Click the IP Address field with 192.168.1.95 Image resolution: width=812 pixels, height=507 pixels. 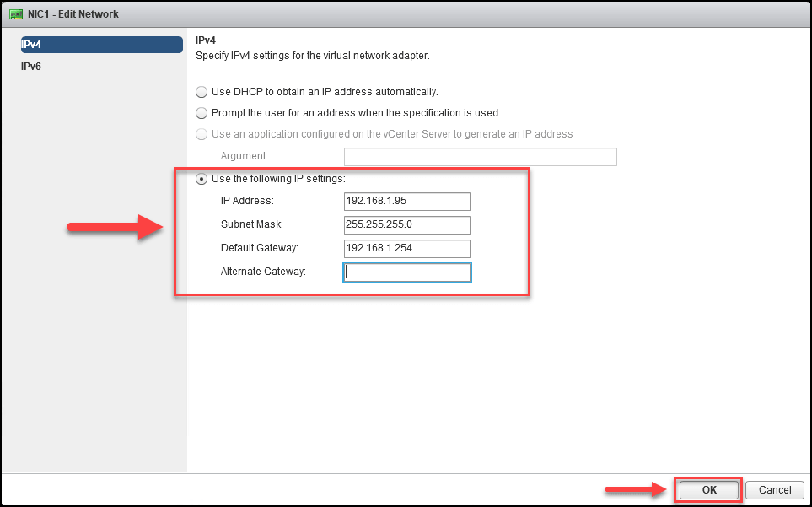[407, 202]
